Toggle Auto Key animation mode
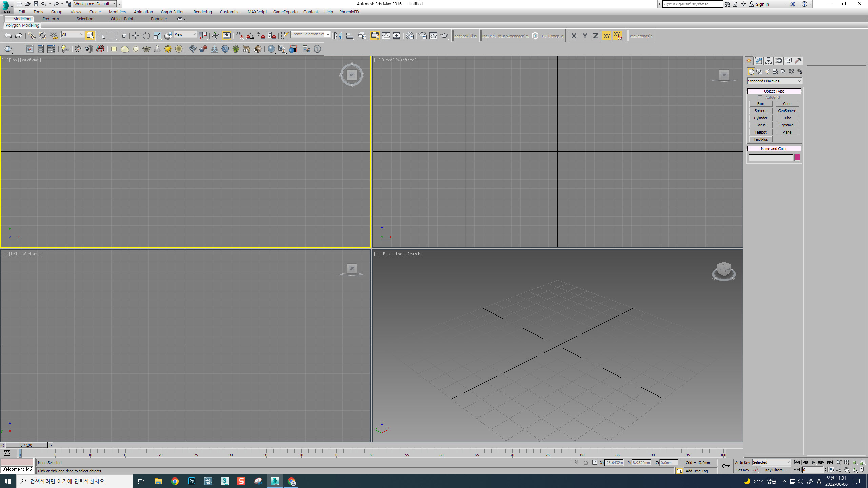This screenshot has height=488, width=868. pos(742,462)
